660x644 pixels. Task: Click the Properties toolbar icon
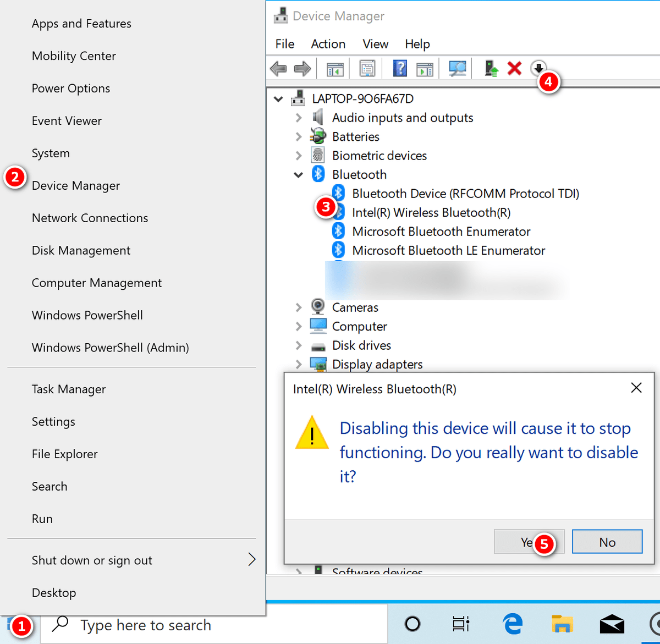point(367,68)
